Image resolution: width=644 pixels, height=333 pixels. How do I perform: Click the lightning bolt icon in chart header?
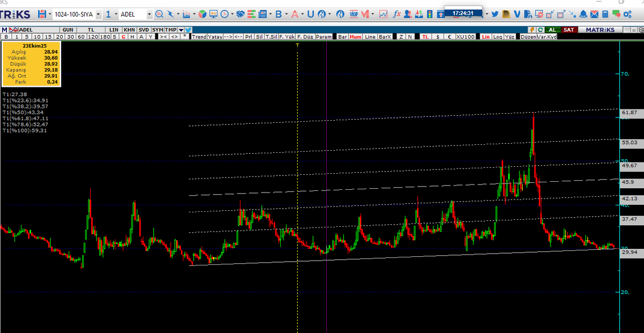coord(532,30)
